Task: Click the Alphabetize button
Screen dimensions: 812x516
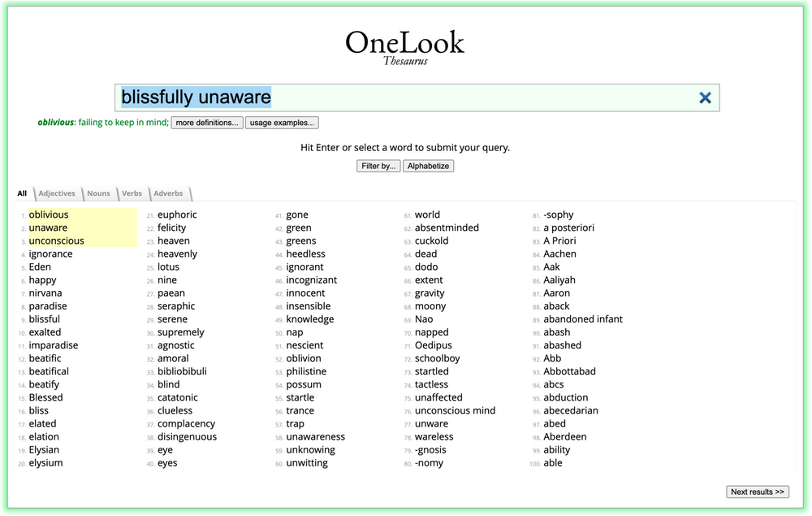Action: [x=428, y=165]
